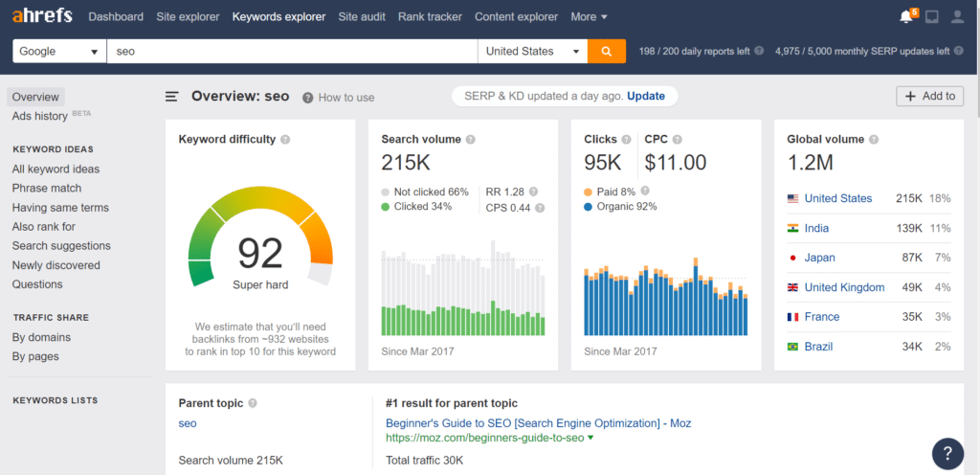Image resolution: width=980 pixels, height=475 pixels.
Task: Open the United Kingdom country link
Action: (844, 287)
